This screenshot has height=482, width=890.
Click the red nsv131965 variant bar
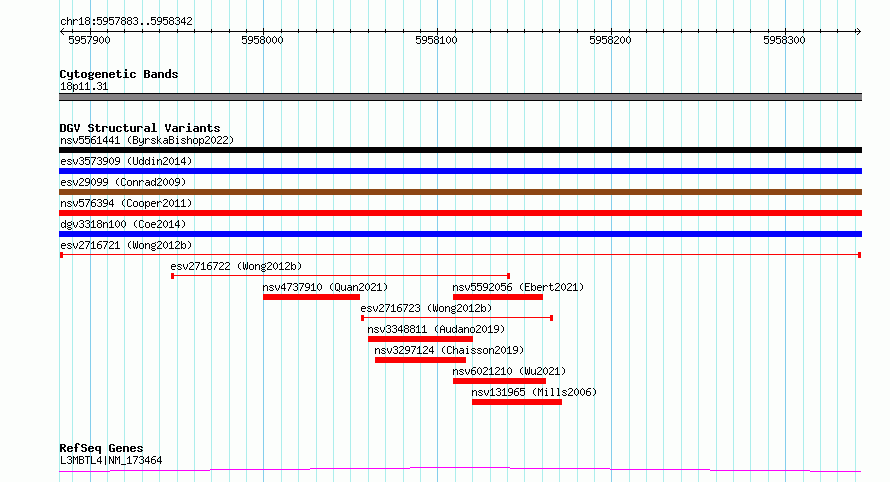coord(517,402)
